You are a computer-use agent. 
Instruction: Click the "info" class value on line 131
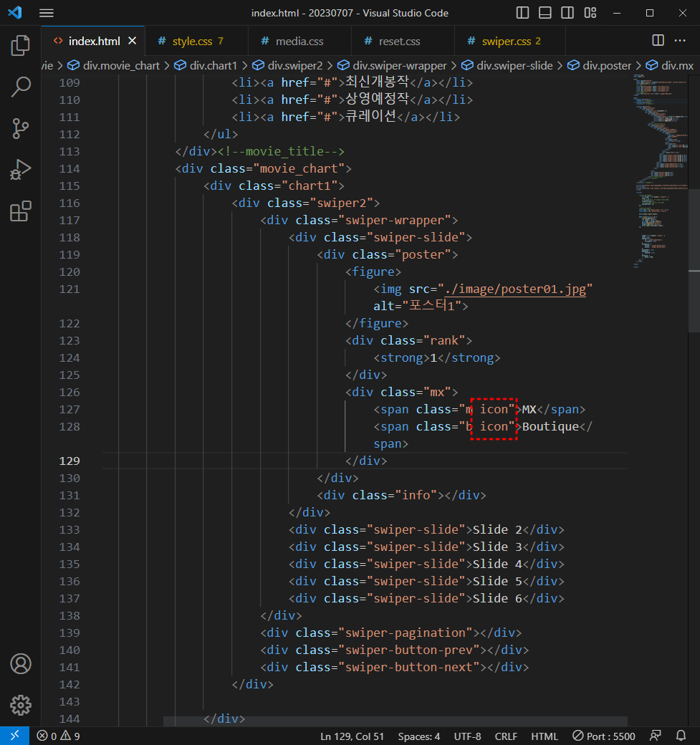pyautogui.click(x=416, y=496)
